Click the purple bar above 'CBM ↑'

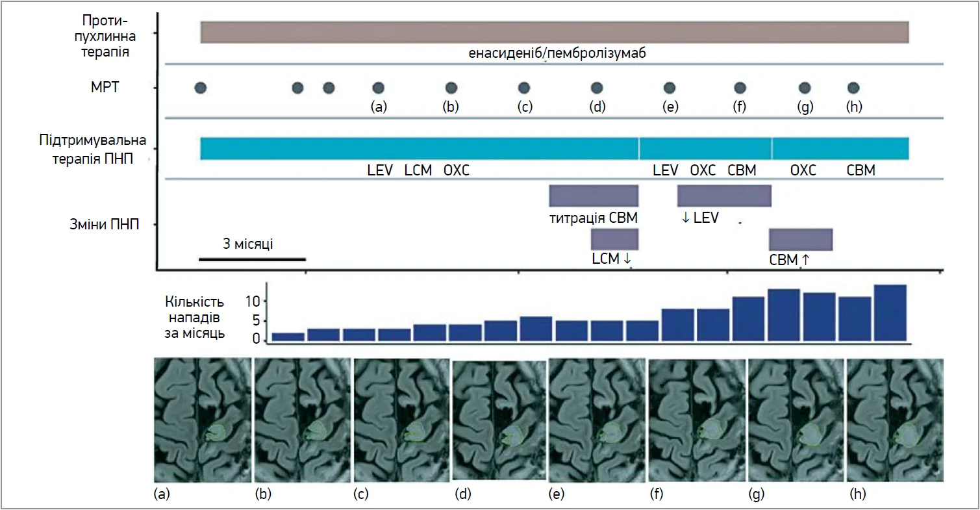click(801, 239)
